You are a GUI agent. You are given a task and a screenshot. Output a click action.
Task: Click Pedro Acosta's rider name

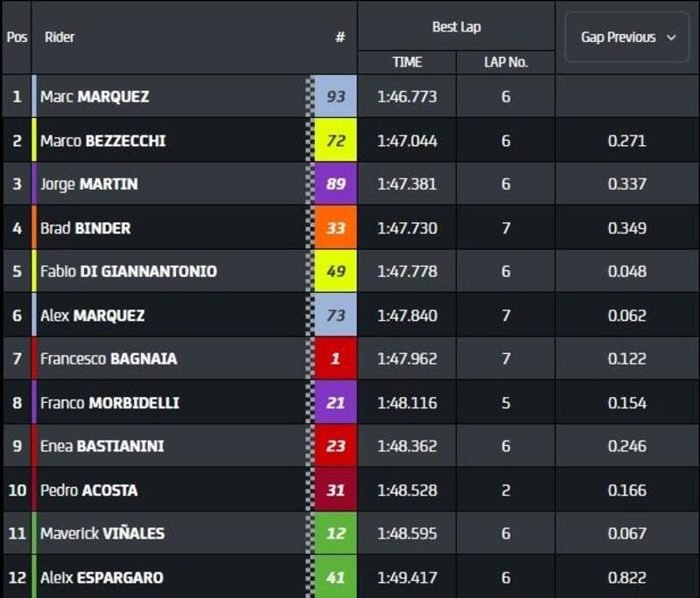click(88, 490)
